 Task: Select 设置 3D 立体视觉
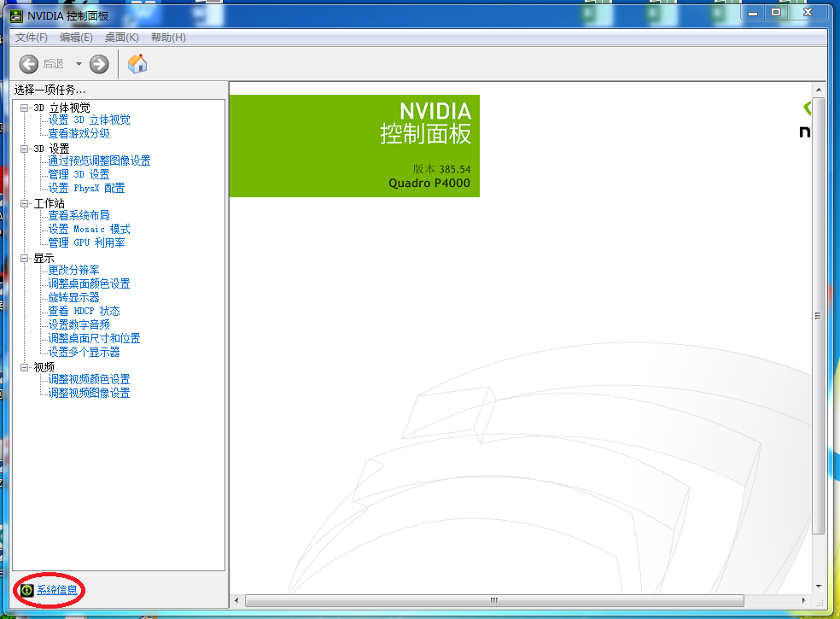pyautogui.click(x=89, y=120)
